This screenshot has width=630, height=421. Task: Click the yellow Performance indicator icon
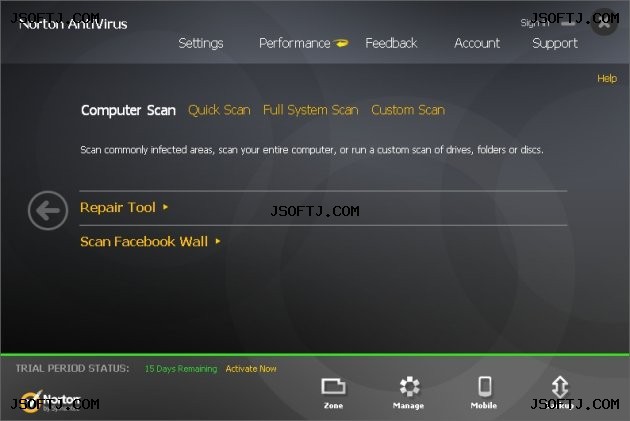click(341, 43)
